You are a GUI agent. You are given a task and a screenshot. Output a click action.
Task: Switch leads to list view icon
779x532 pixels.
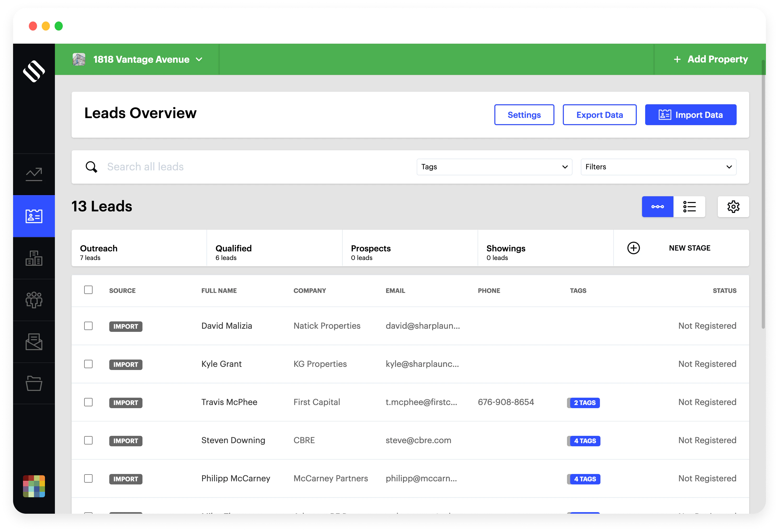689,207
